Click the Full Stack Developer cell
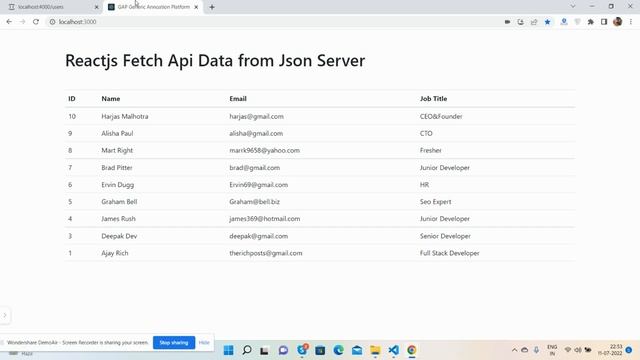Screen dimensions: 640x360 pyautogui.click(x=449, y=253)
